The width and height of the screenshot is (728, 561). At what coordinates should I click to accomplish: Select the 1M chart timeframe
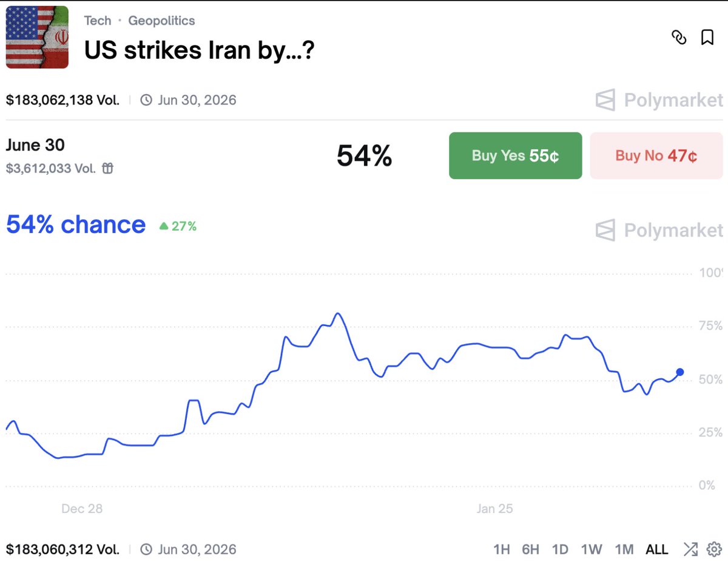pos(623,549)
